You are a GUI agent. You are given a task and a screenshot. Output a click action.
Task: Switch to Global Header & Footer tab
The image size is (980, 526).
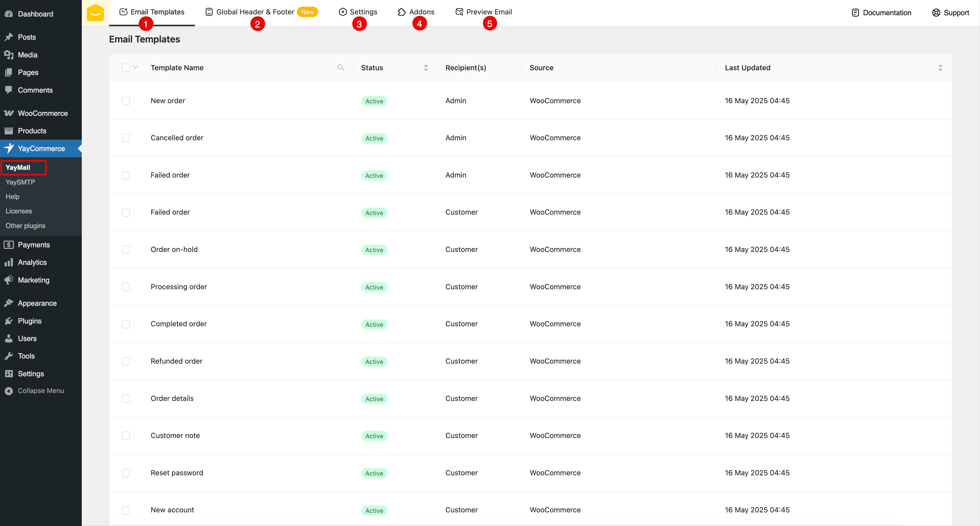(x=255, y=12)
